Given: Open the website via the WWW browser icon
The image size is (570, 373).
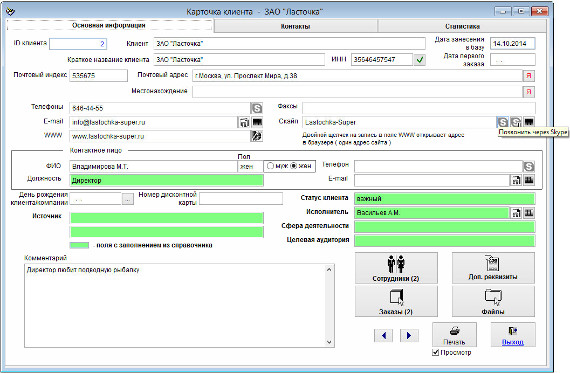Looking at the screenshot, I should pos(257,136).
